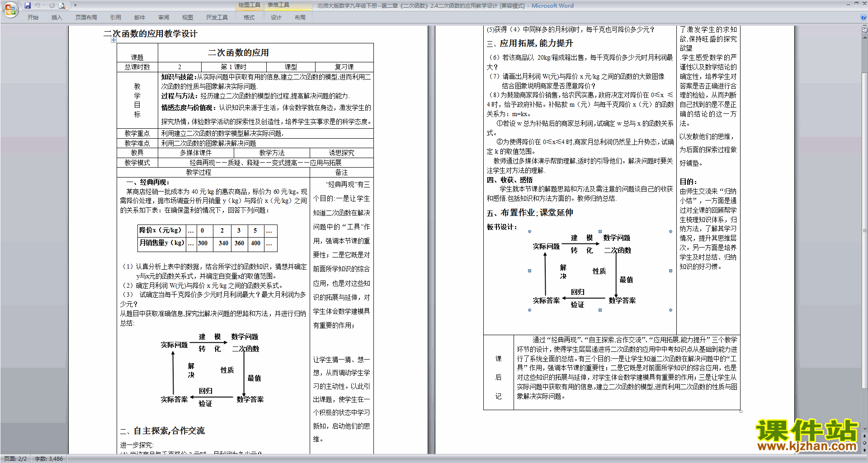868x463 pixels.
Task: Click the cell 总课时数
Action: pyautogui.click(x=137, y=67)
